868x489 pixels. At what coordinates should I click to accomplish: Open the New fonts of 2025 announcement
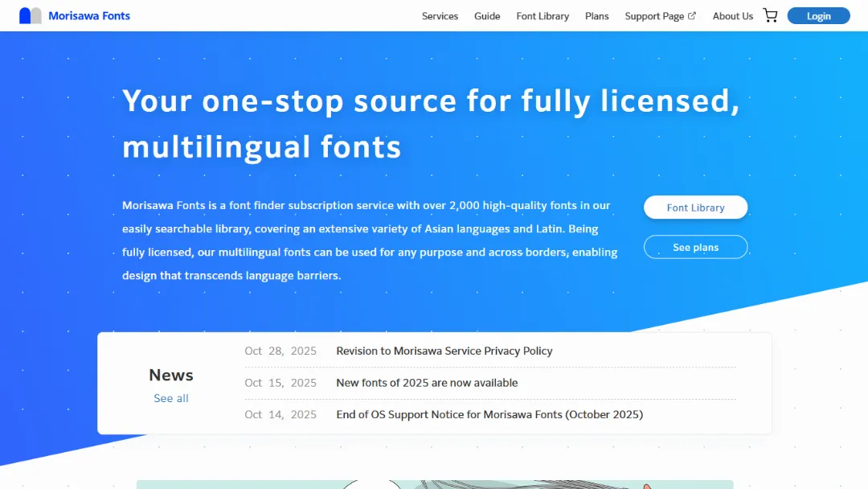click(x=426, y=383)
